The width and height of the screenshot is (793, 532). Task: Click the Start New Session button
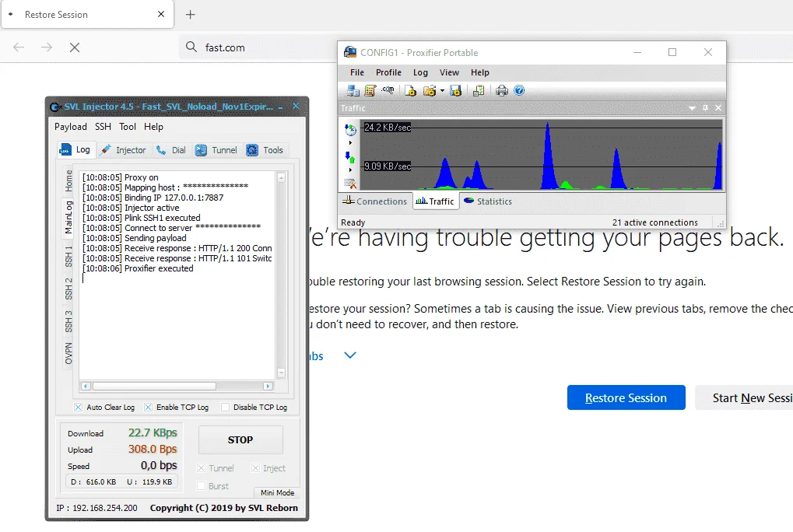coord(744,397)
